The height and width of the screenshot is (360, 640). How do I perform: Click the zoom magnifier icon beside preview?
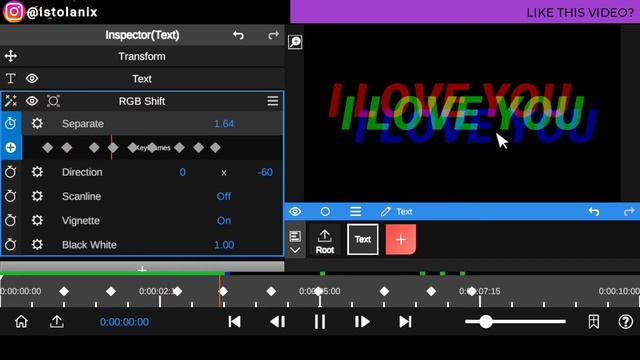[x=295, y=42]
